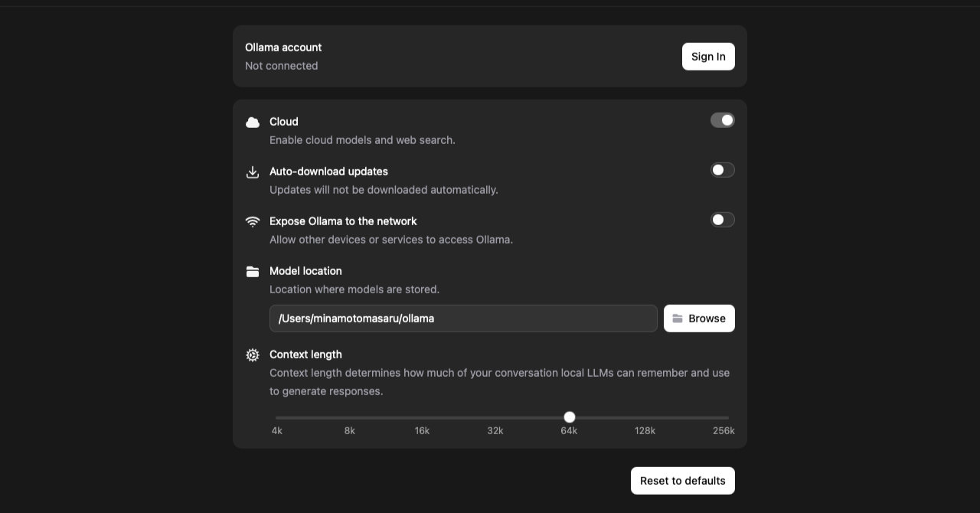Set context length to 256k mark

click(727, 418)
